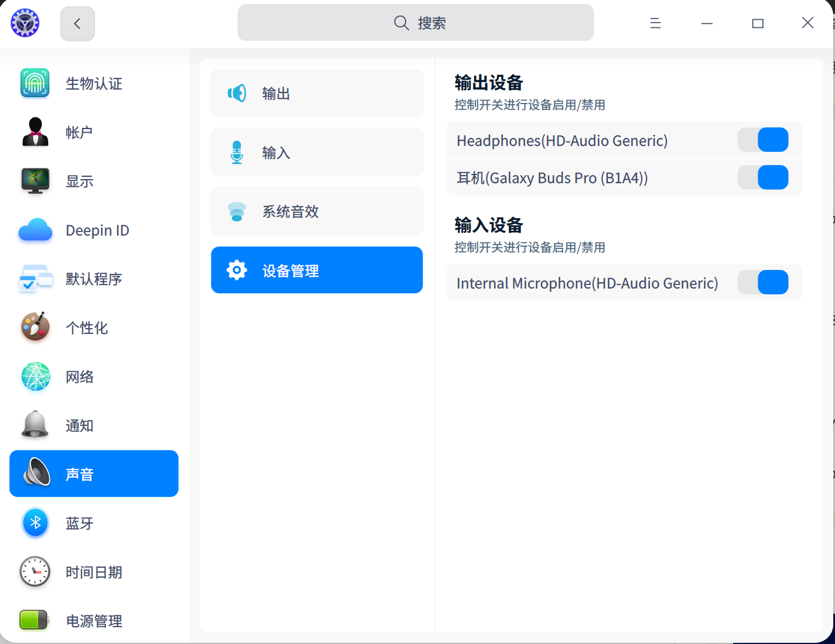Select 时间日期 label in sidebar
The width and height of the screenshot is (835, 644).
tap(94, 572)
